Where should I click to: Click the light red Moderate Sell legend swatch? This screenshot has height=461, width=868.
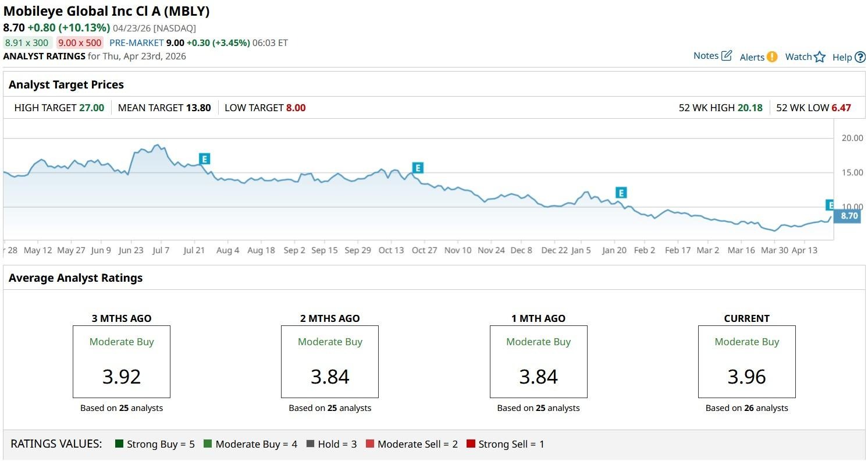pyautogui.click(x=370, y=444)
